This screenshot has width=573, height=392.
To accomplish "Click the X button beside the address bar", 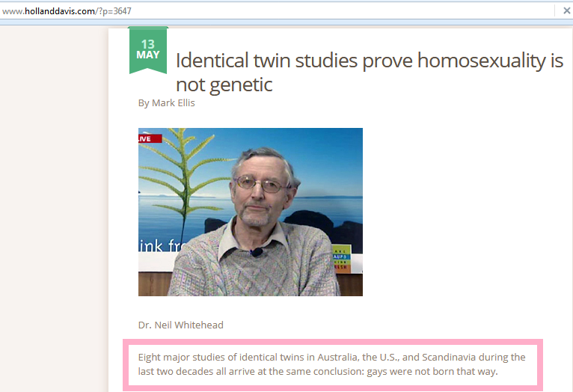I will (x=566, y=11).
